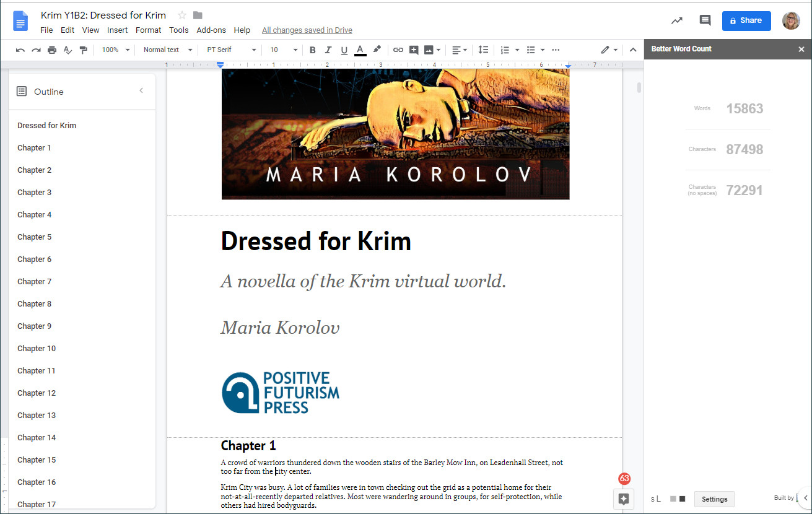Open the File menu
This screenshot has height=514, width=812.
46,30
